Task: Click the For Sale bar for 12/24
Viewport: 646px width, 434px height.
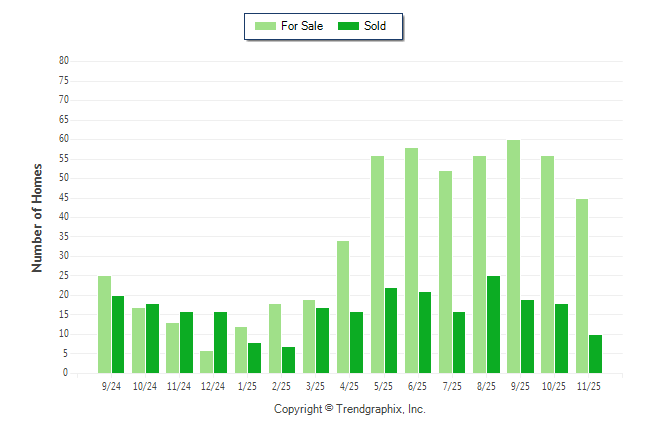Action: 207,362
